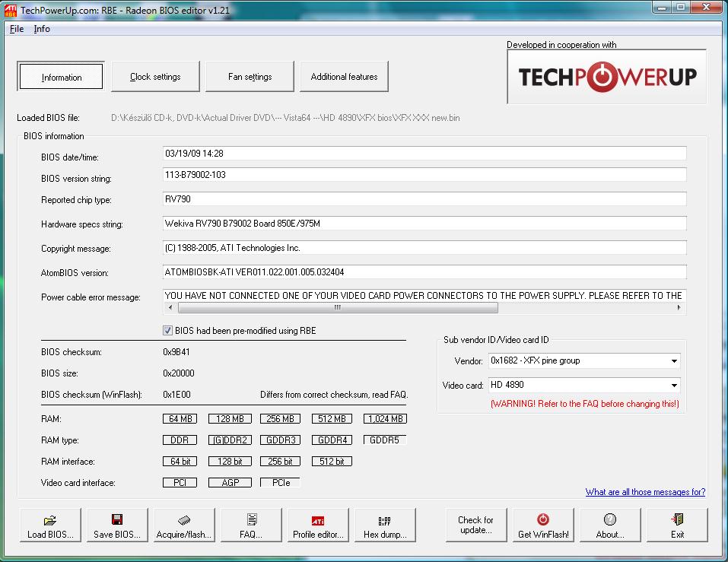Click the PCIe interface indicator
This screenshot has height=562, width=728.
coord(281,483)
